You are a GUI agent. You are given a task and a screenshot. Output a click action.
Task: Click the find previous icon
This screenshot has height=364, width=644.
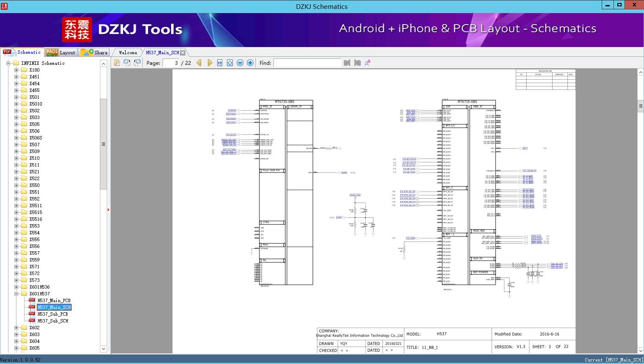pos(347,63)
